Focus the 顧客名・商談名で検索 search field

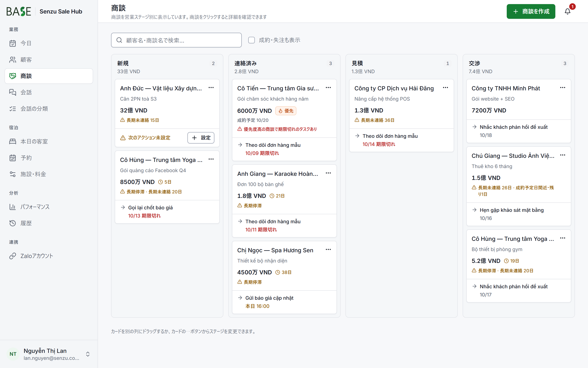(176, 40)
